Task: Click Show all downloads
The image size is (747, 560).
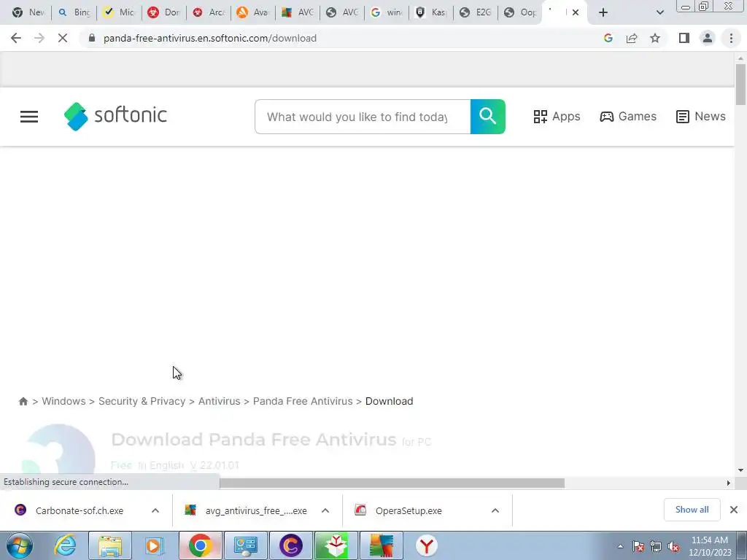Action: coord(692,510)
